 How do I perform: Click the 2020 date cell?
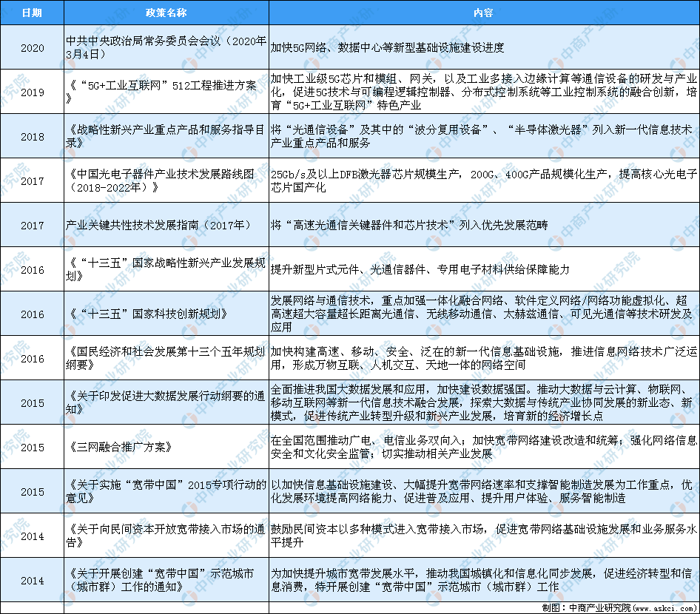point(32,48)
